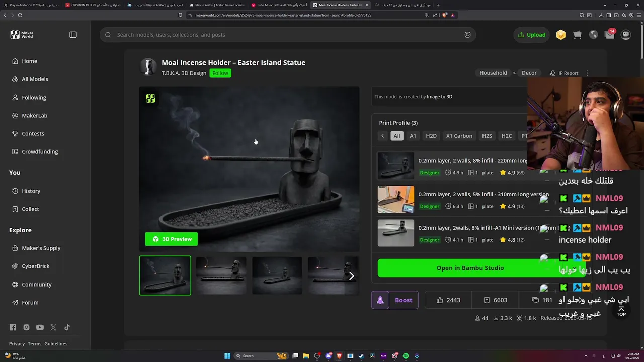Select the A1 printer filter tab

pos(413,136)
